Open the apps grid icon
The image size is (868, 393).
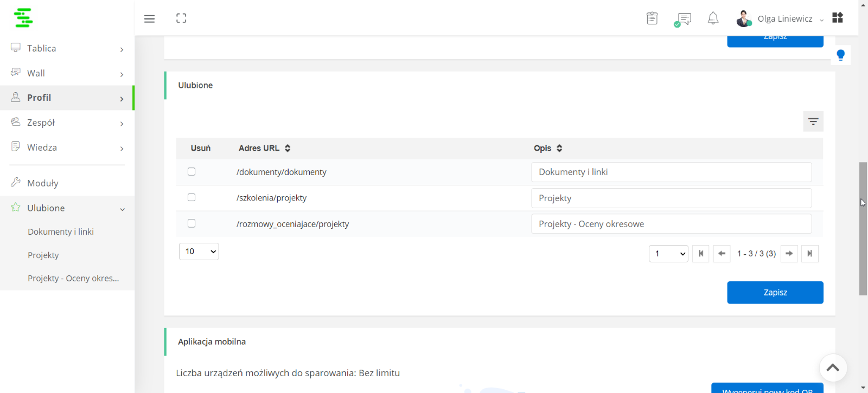(838, 18)
